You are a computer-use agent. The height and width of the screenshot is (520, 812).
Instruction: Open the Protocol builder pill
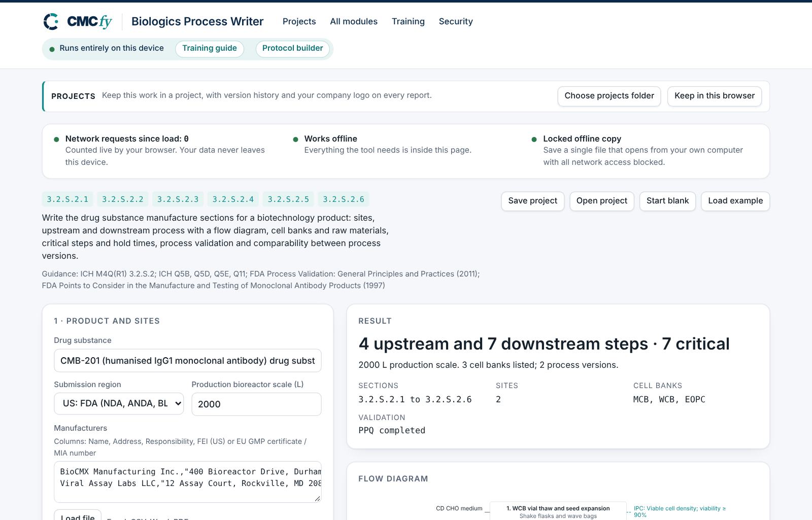coord(292,49)
